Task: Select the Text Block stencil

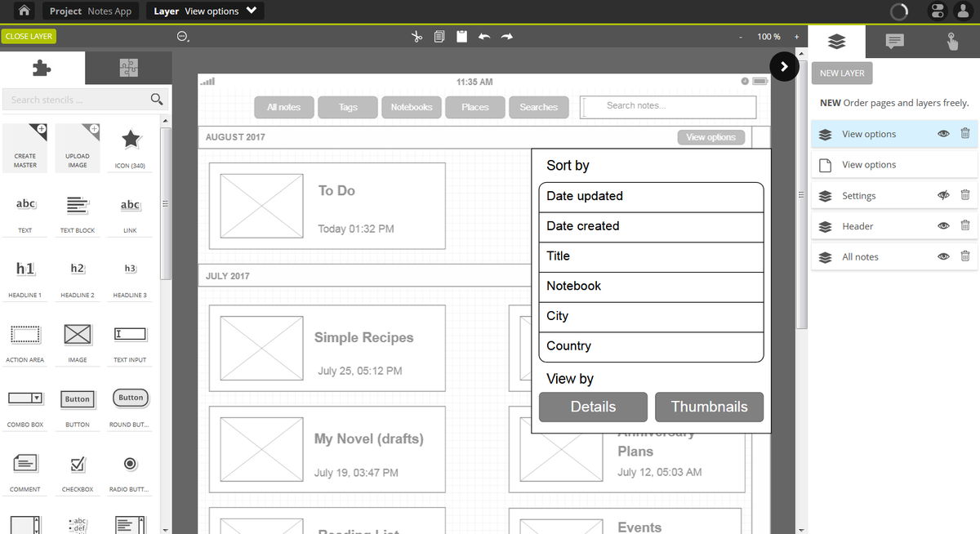Action: tap(78, 211)
